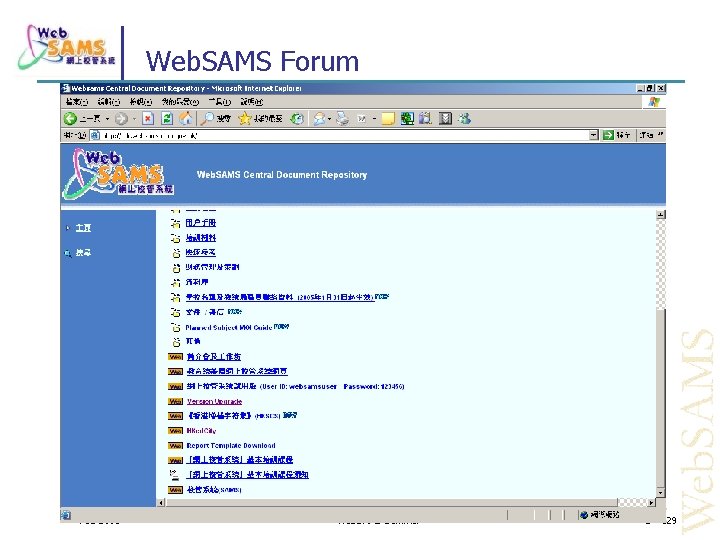Image resolution: width=720 pixels, height=540 pixels.
Task: Click the vertical scrollbar thumb
Action: pyautogui.click(x=661, y=398)
